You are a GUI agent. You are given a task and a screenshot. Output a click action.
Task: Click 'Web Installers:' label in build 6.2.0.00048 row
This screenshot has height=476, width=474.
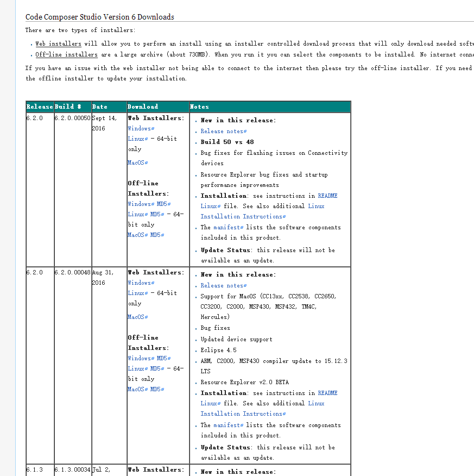(156, 272)
